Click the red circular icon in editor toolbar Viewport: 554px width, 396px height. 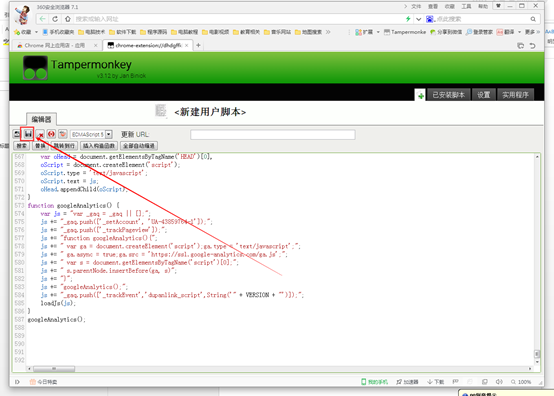point(52,134)
